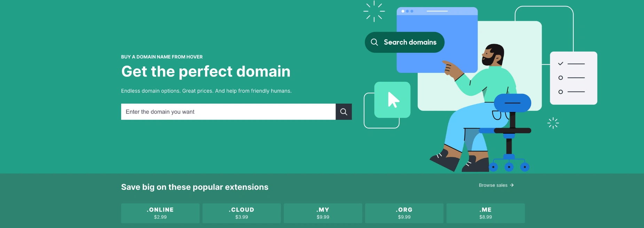Choose the .MY $9.99 extension card
This screenshot has width=644, height=228.
[x=323, y=213]
